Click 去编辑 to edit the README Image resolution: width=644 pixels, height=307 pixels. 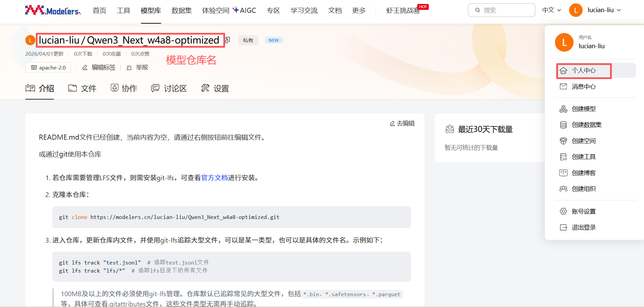(x=402, y=123)
